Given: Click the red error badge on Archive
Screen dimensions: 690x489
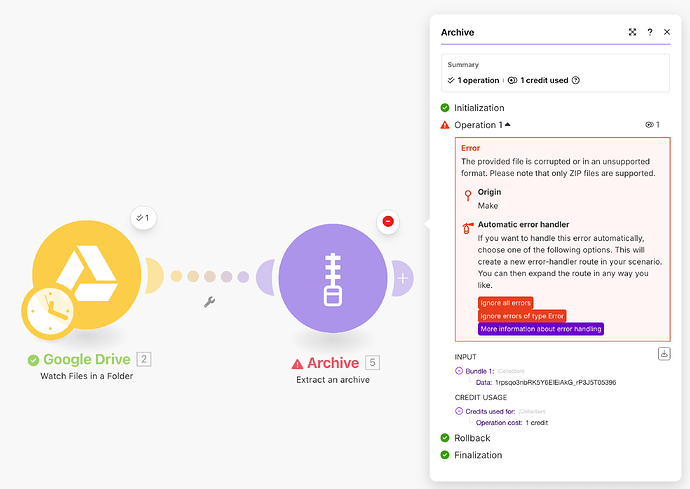Looking at the screenshot, I should (x=388, y=221).
